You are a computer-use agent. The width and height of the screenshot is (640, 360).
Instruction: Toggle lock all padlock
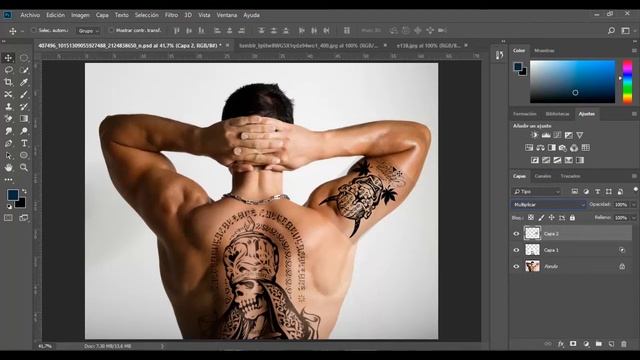pyautogui.click(x=572, y=218)
